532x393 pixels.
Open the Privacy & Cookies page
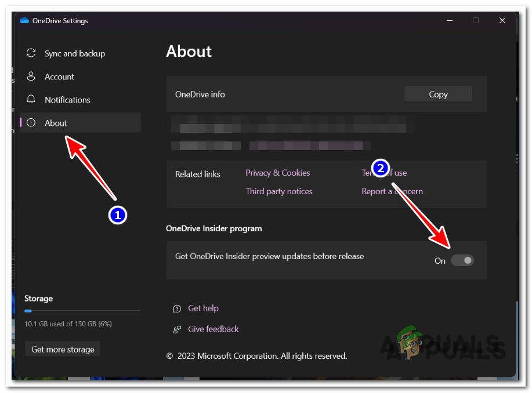click(277, 173)
